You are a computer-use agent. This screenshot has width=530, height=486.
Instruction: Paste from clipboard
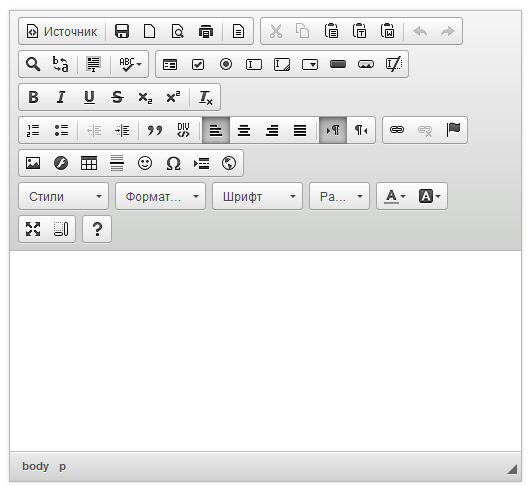pos(331,31)
